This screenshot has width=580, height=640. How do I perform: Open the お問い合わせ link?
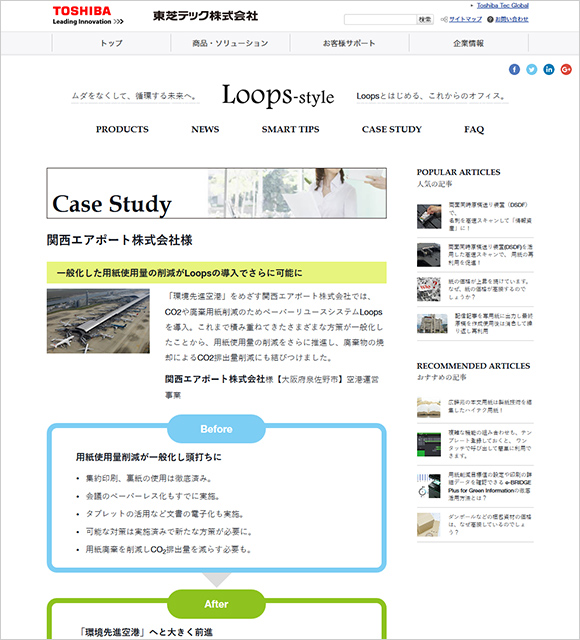tap(511, 19)
